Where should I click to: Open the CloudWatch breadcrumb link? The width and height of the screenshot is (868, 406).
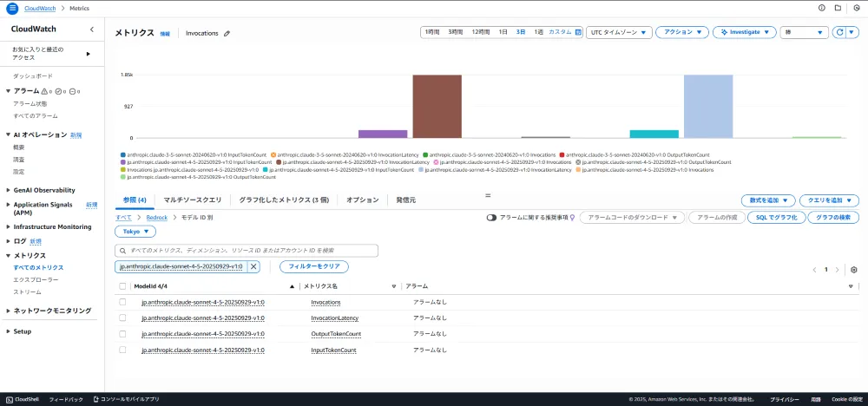[40, 9]
